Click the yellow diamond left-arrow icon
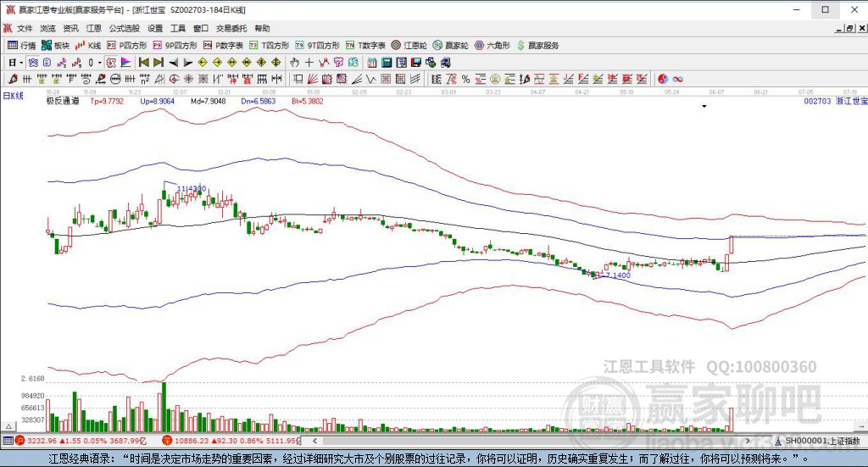 [203, 63]
